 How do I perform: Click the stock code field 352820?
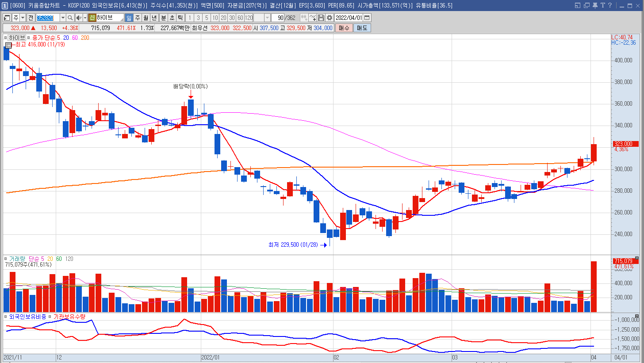pyautogui.click(x=47, y=18)
